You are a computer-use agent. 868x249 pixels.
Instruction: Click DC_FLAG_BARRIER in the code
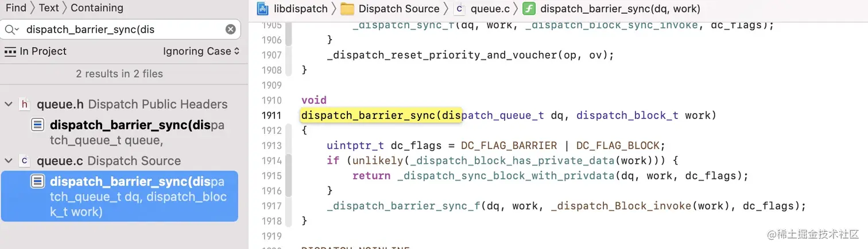coord(509,145)
